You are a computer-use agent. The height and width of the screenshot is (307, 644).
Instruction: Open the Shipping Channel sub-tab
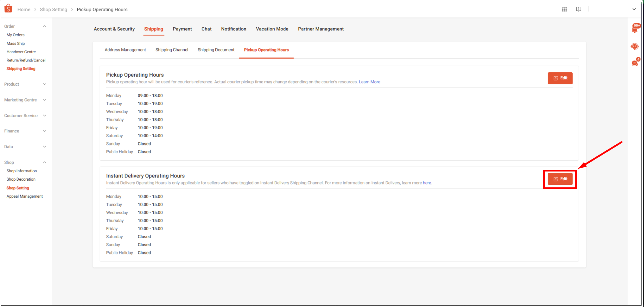coord(172,50)
